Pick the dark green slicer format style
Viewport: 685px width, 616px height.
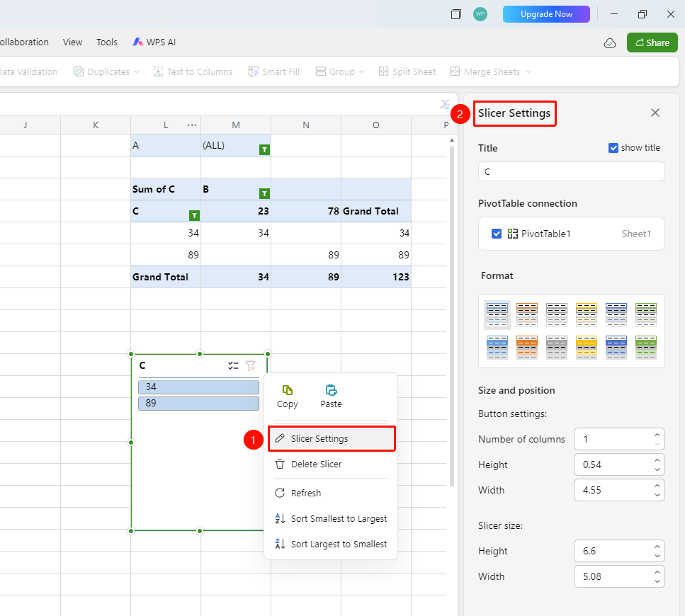click(x=645, y=348)
